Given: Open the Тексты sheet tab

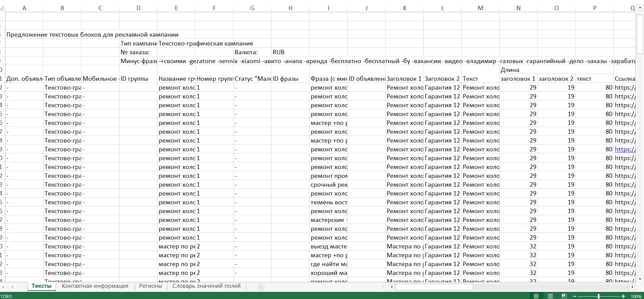Looking at the screenshot, I should click(41, 286).
